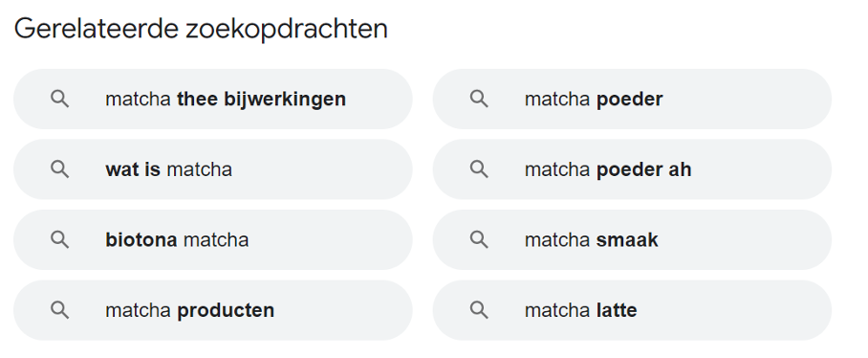Click the bold word 'biotona' in the third suggestion
This screenshot has width=868, height=358.
click(141, 240)
